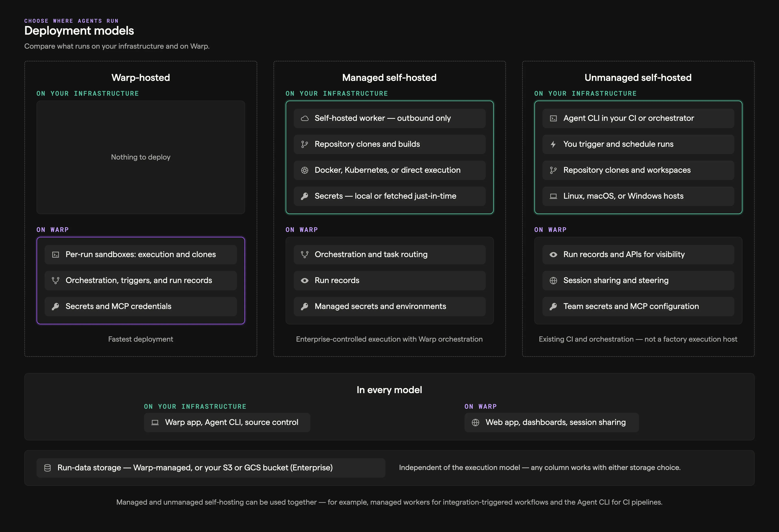Click the laptop icon beside Linux, macOS, or Windows hosts
This screenshot has width=779, height=532.
[553, 196]
